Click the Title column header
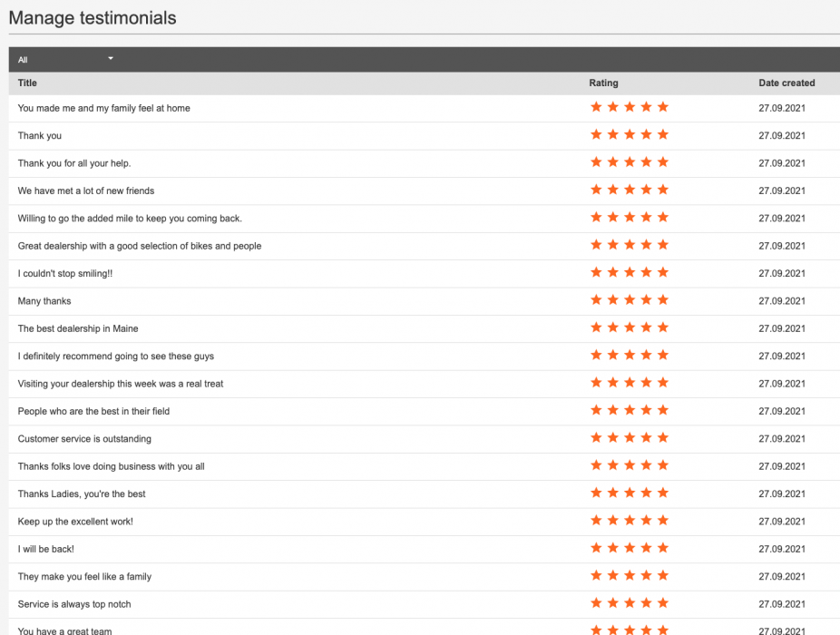The height and width of the screenshot is (635, 840). (27, 83)
